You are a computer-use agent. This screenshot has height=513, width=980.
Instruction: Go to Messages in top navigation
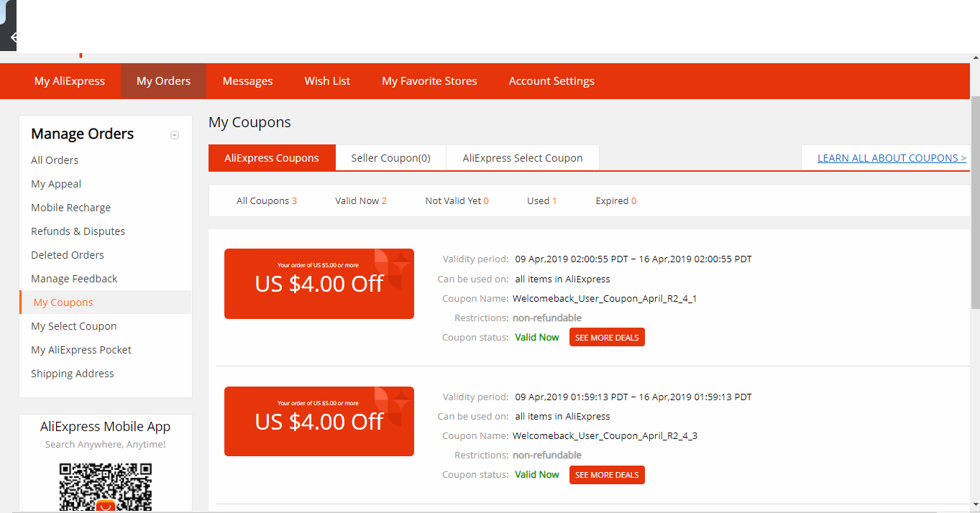tap(248, 81)
